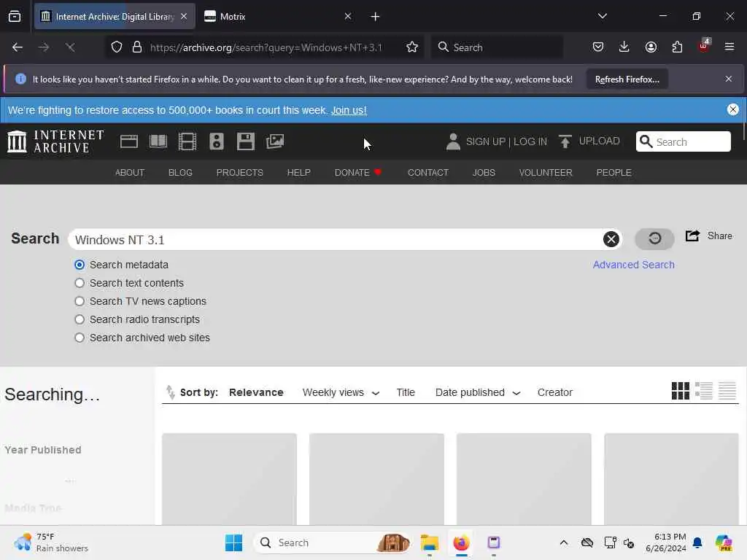Open Windows Start menu

coord(233,542)
